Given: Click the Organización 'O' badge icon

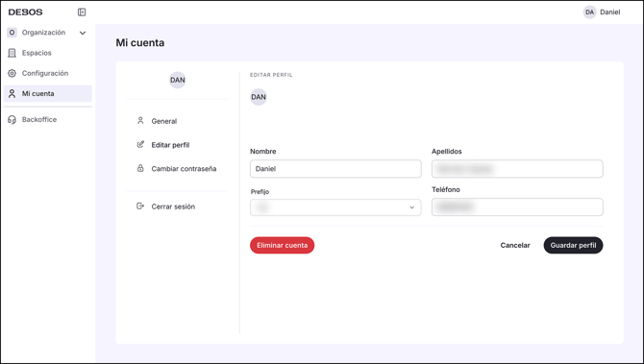Looking at the screenshot, I should click(12, 33).
